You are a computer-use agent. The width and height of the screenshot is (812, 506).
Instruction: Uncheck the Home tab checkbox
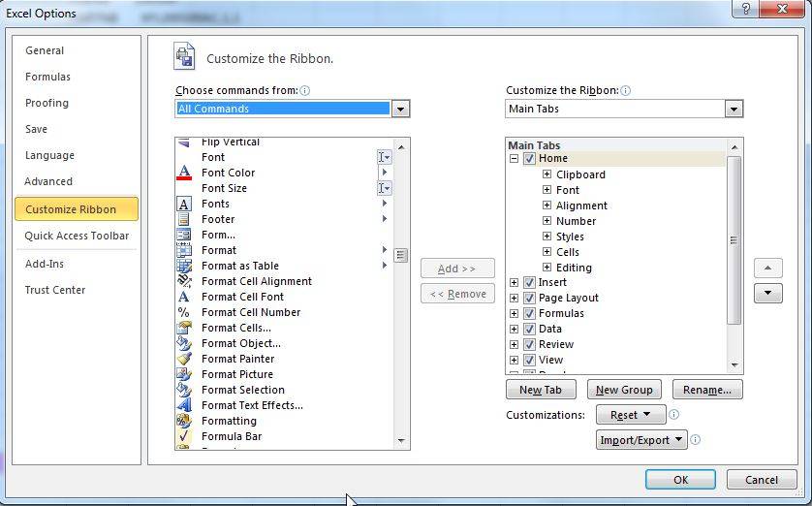529,158
